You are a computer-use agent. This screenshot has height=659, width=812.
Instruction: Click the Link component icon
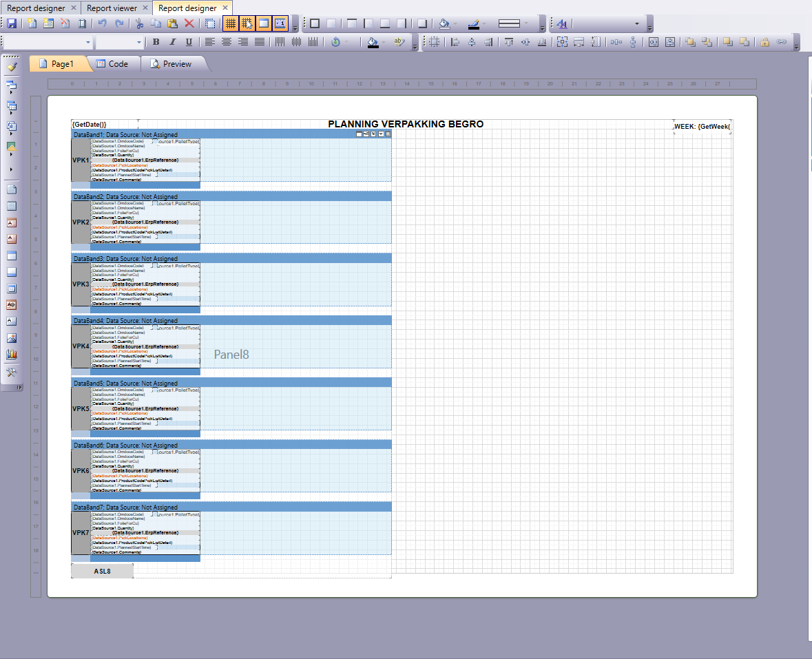782,42
